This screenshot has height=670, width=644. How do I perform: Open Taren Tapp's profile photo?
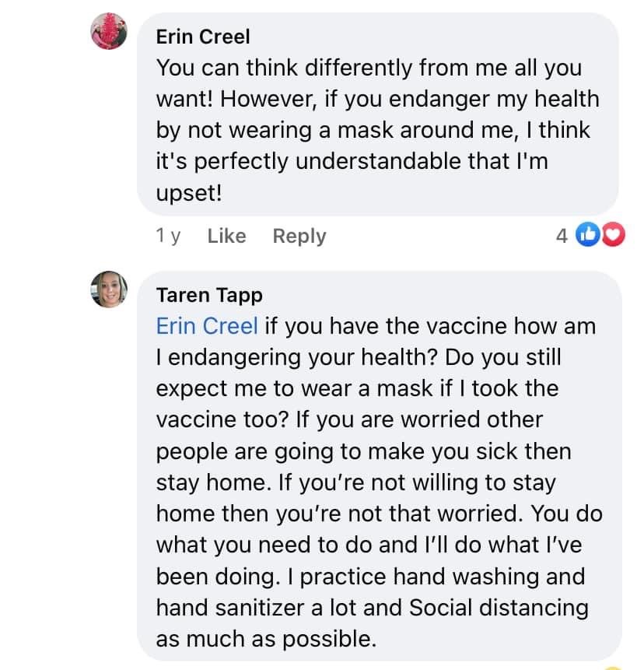tap(109, 289)
